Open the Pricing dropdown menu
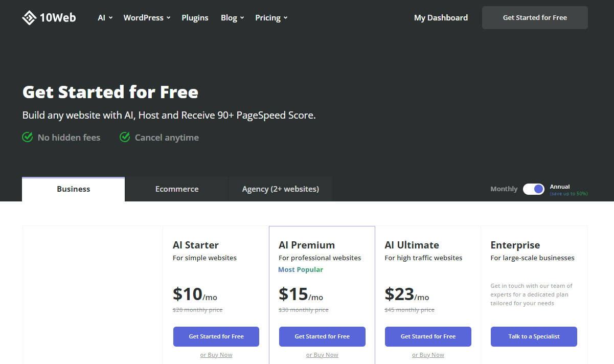This screenshot has width=614, height=364. click(x=271, y=18)
